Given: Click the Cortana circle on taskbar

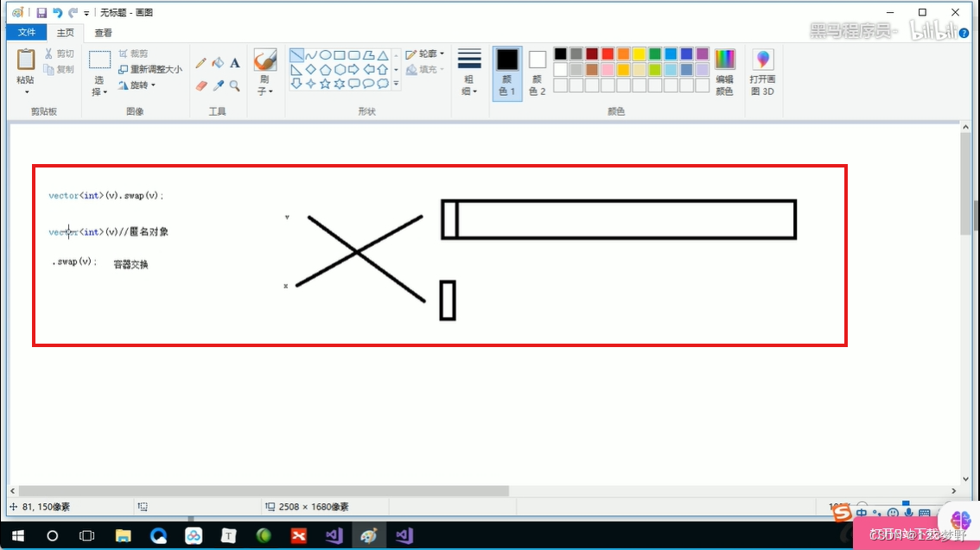Looking at the screenshot, I should 53,535.
